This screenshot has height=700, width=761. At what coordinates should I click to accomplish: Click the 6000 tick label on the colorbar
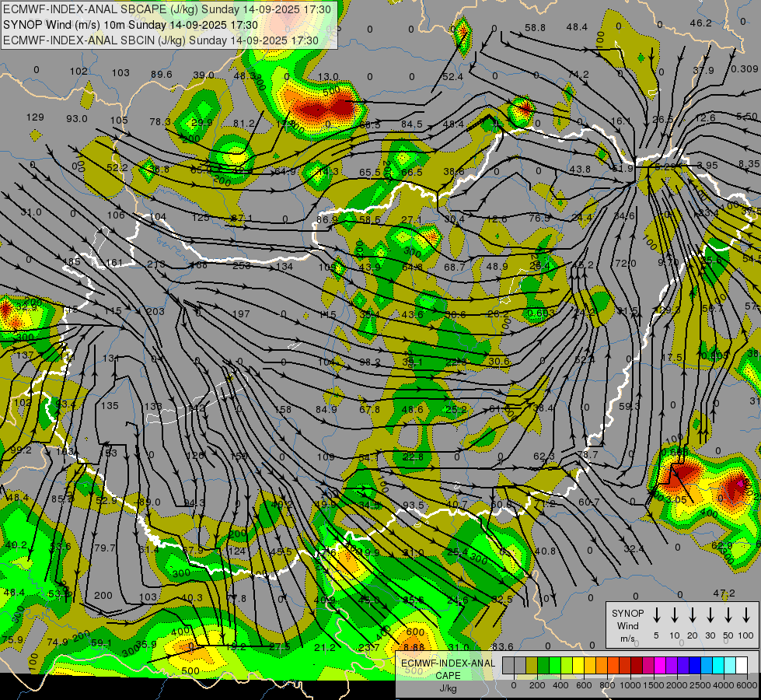(748, 685)
